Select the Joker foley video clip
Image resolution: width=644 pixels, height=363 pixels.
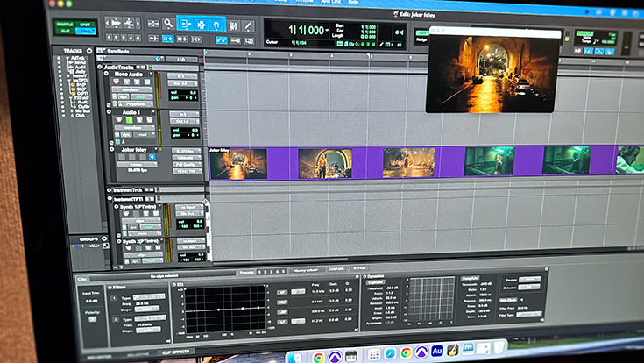pos(427,163)
